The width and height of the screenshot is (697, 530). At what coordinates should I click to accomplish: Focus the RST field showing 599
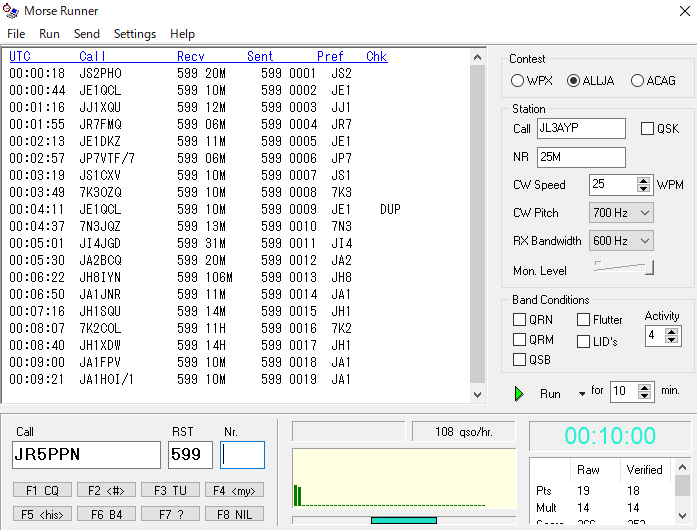pos(190,455)
